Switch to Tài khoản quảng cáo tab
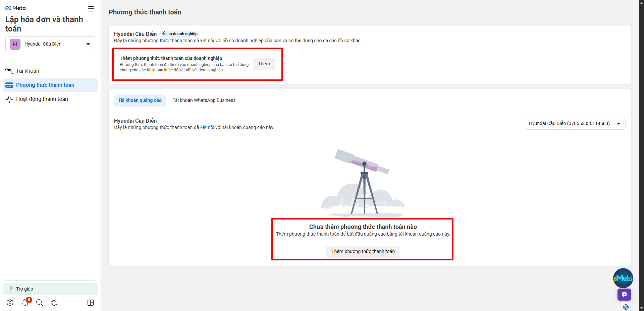This screenshot has width=644, height=311. pyautogui.click(x=140, y=101)
